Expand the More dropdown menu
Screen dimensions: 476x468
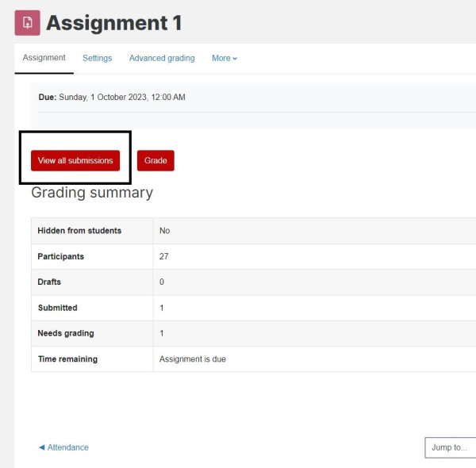[x=225, y=58]
